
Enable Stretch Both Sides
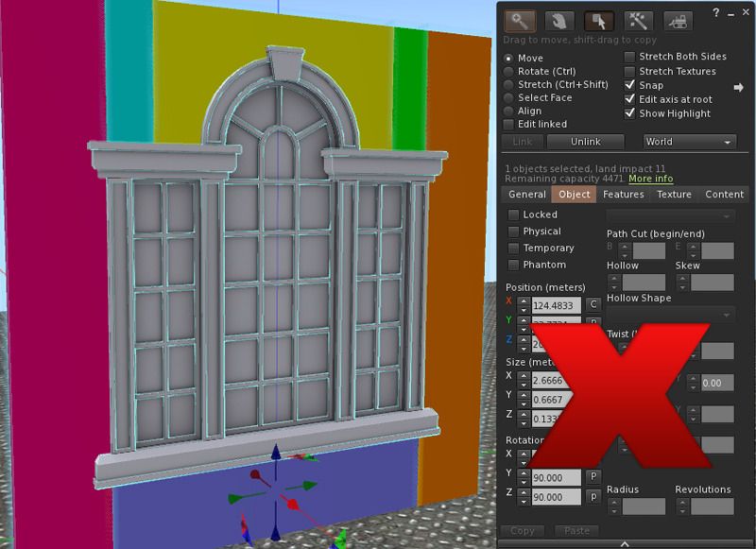(x=629, y=57)
